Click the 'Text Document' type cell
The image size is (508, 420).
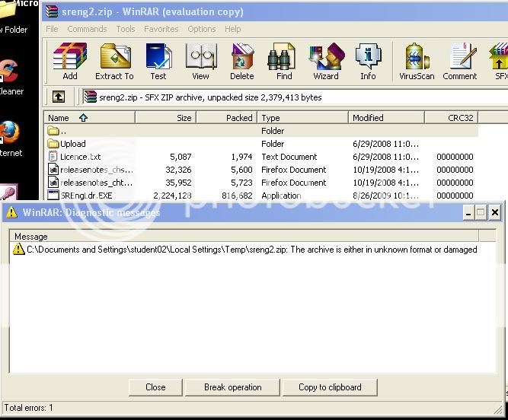pos(289,157)
